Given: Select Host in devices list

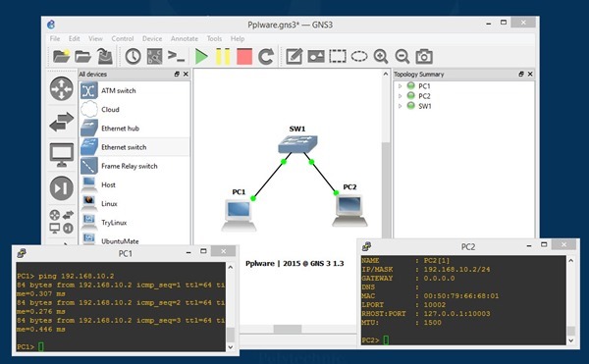Looking at the screenshot, I should click(134, 184).
